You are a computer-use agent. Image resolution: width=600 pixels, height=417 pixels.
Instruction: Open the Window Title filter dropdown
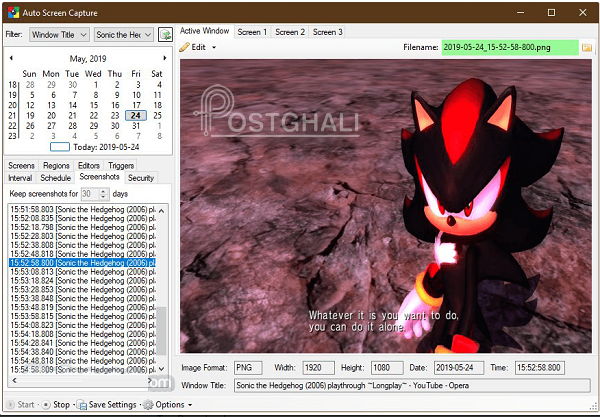(60, 35)
